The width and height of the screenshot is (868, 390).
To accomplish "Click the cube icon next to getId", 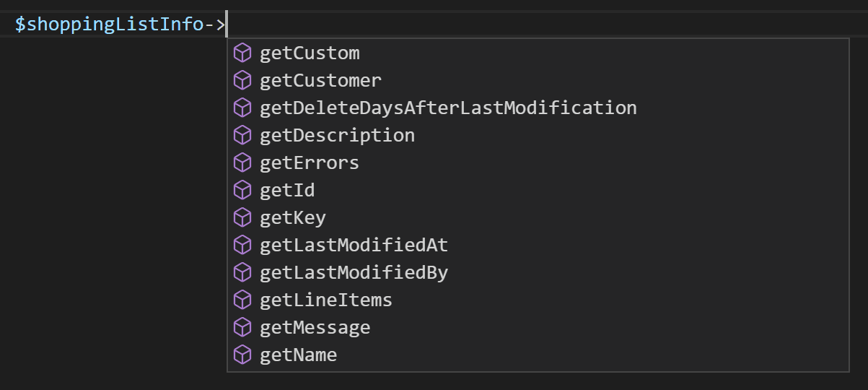I will click(242, 190).
